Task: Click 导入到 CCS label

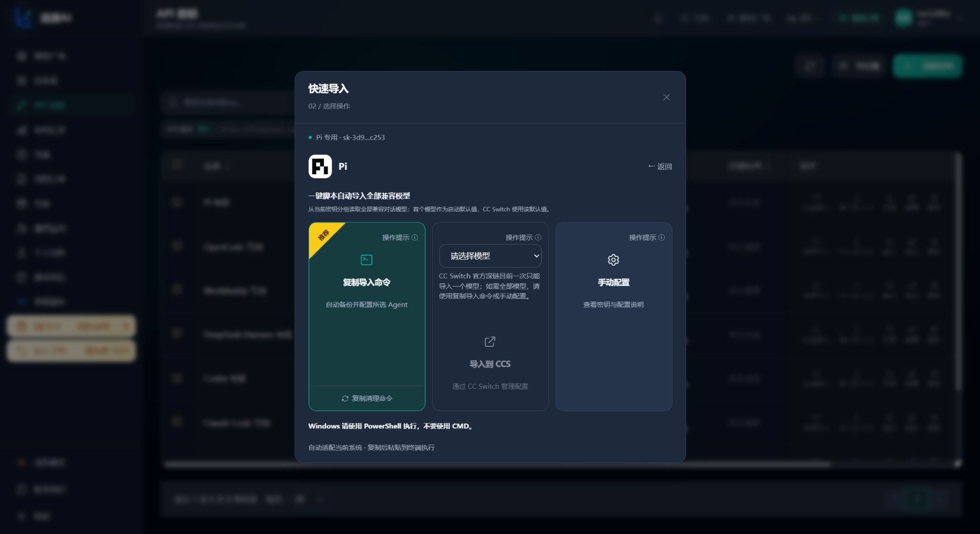Action: 490,364
